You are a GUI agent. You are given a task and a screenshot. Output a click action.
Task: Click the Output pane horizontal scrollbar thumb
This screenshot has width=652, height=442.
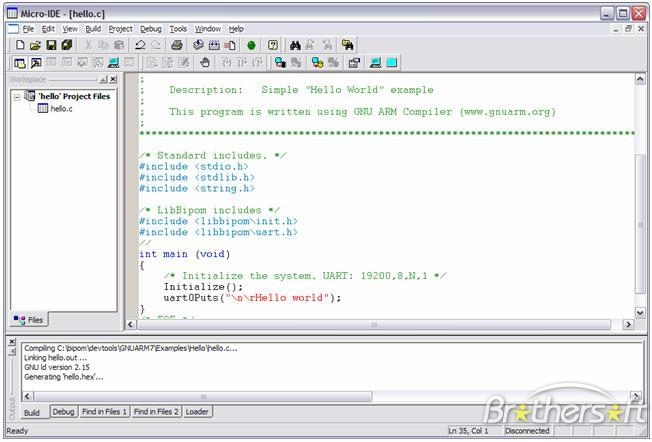(x=203, y=396)
